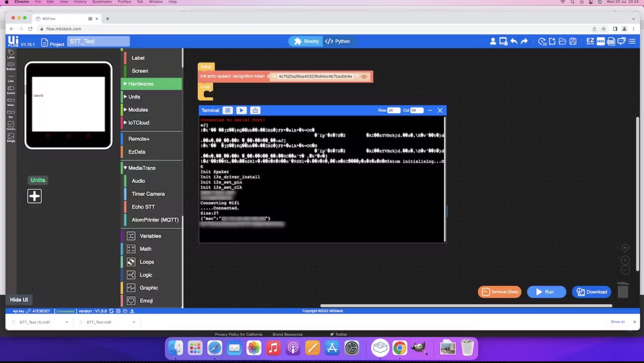Image resolution: width=644 pixels, height=363 pixels.
Task: Click the undo arrow in the toolbar
Action: pyautogui.click(x=514, y=41)
